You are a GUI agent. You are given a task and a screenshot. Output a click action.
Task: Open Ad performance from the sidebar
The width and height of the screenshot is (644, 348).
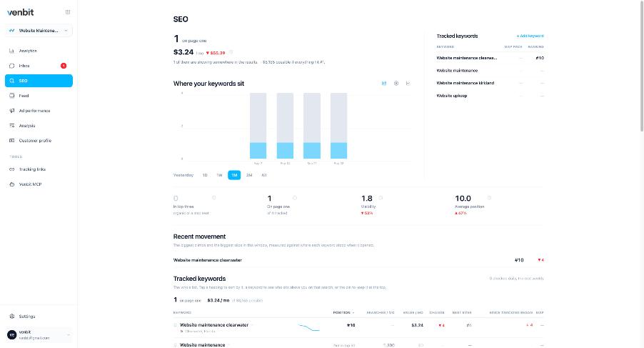(x=39, y=111)
